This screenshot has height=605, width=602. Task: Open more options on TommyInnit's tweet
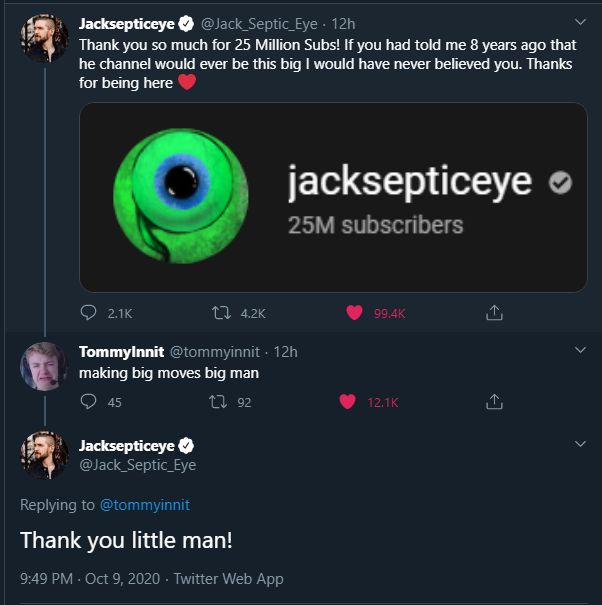580,351
